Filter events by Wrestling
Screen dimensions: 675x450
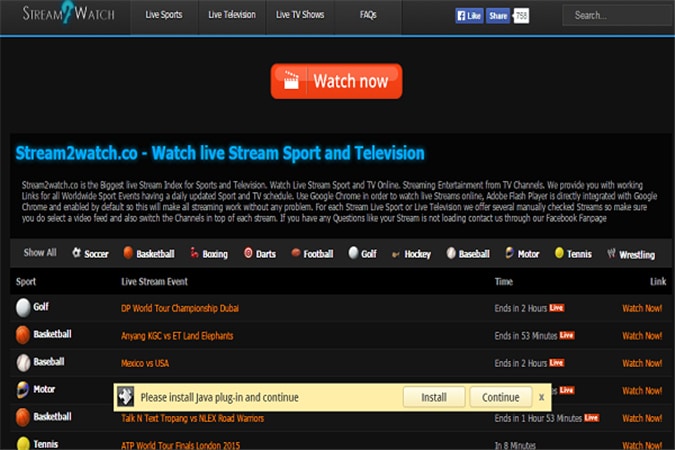[x=631, y=254]
